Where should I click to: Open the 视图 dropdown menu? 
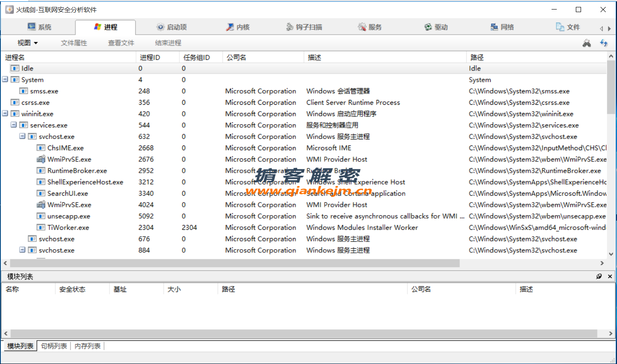(x=27, y=43)
